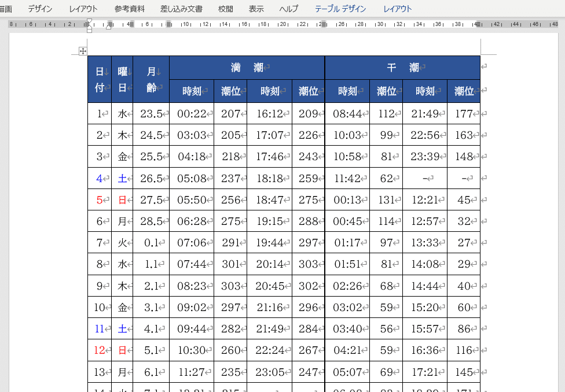565x392 pixels.
Task: Click the cell with time 04:18
Action: tap(192, 157)
